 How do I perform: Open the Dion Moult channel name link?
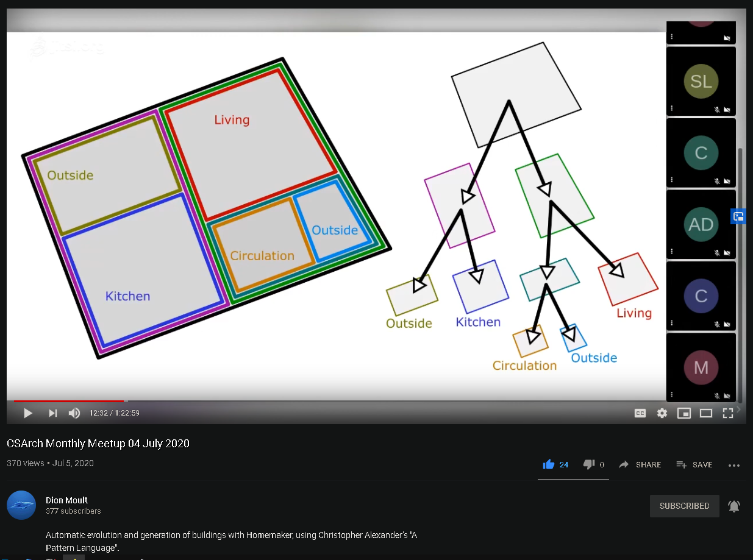tap(66, 500)
